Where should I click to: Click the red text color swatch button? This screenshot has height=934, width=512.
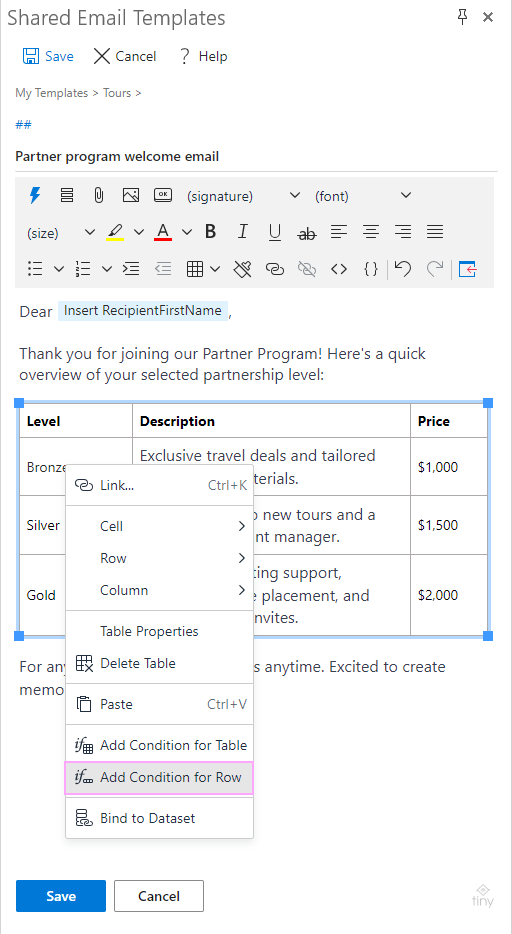(x=164, y=232)
